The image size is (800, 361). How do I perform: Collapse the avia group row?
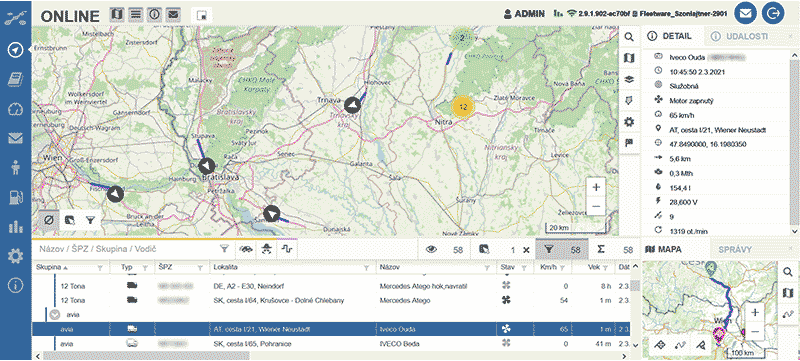[x=54, y=315]
